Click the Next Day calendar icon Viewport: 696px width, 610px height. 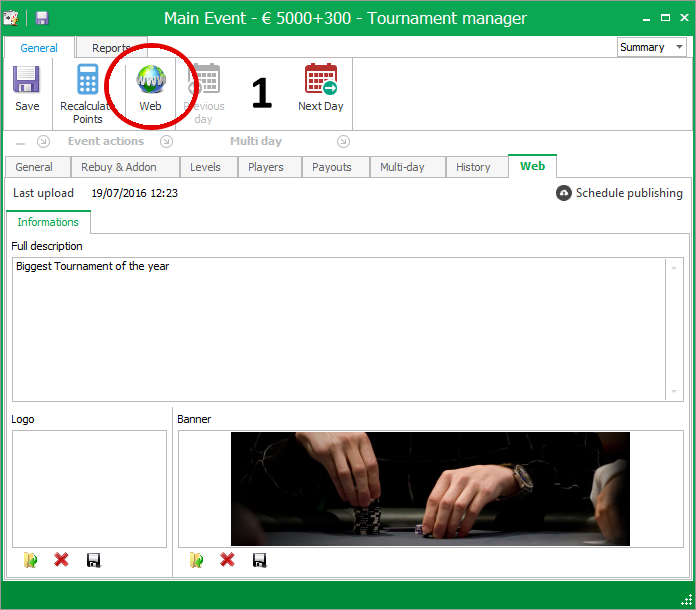[321, 79]
